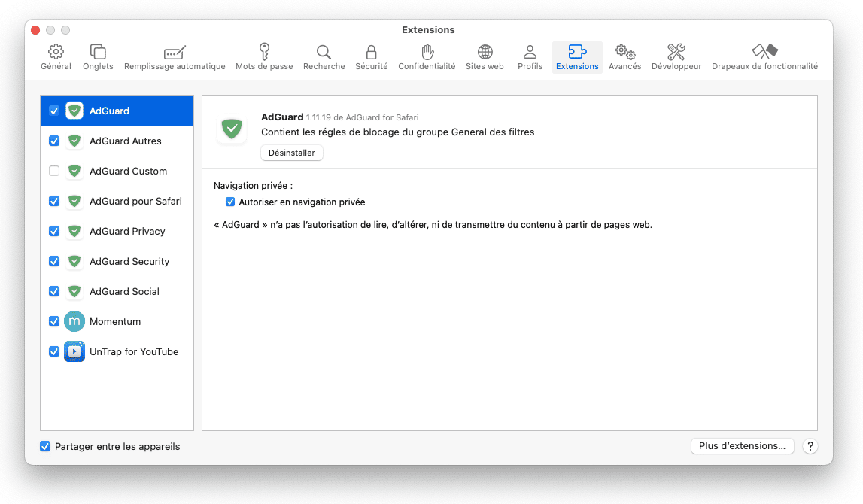Click the AdGuard Privacy shield icon

pyautogui.click(x=74, y=231)
